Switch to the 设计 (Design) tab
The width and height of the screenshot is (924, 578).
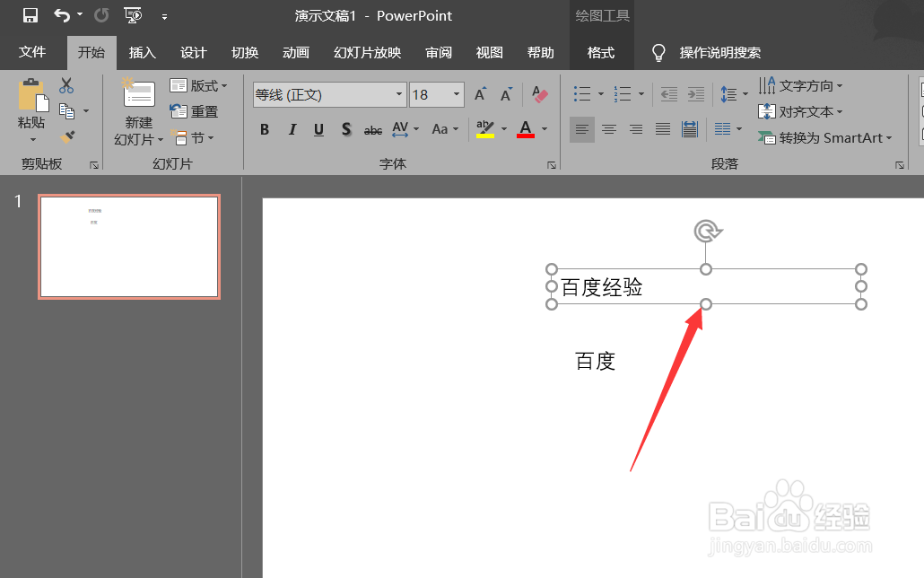coord(193,52)
